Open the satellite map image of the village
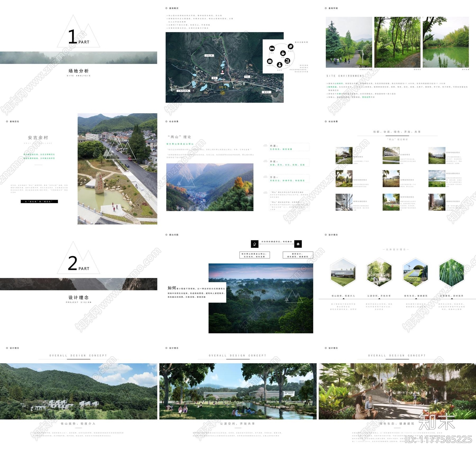The width and height of the screenshot is (476, 451). 225,67
